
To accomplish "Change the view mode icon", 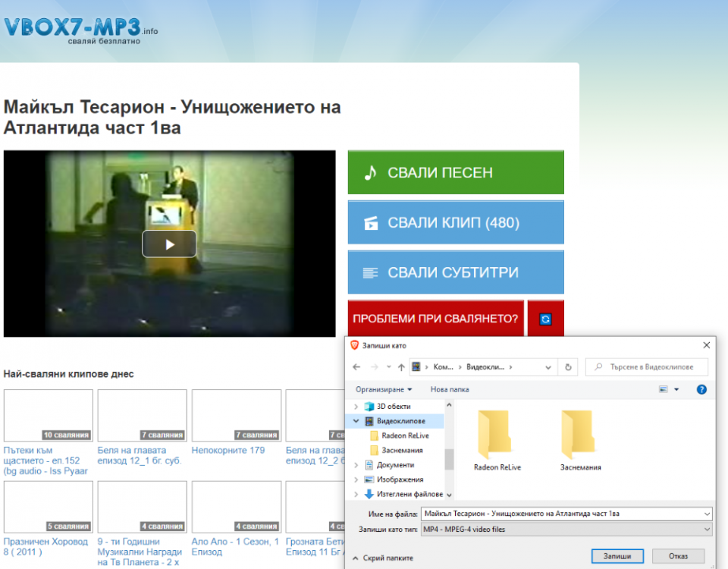I will coord(663,389).
